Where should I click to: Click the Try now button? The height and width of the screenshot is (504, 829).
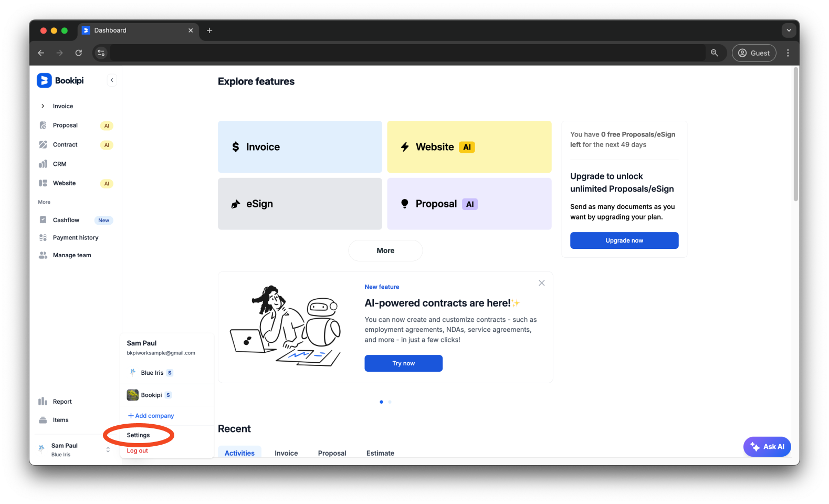[403, 363]
